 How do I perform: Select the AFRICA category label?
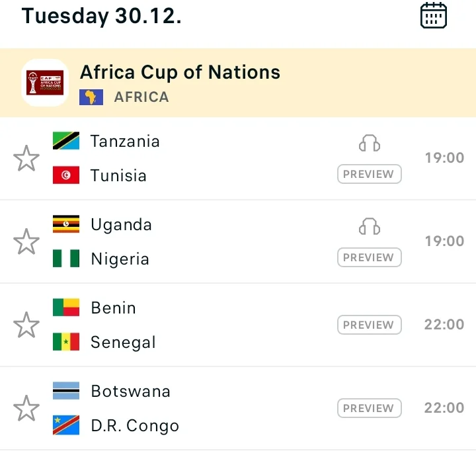[x=141, y=97]
